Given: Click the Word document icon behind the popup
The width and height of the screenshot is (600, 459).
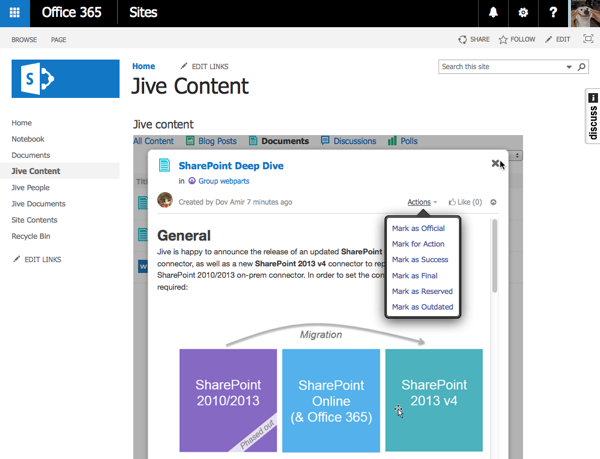Looking at the screenshot, I should coord(142,266).
